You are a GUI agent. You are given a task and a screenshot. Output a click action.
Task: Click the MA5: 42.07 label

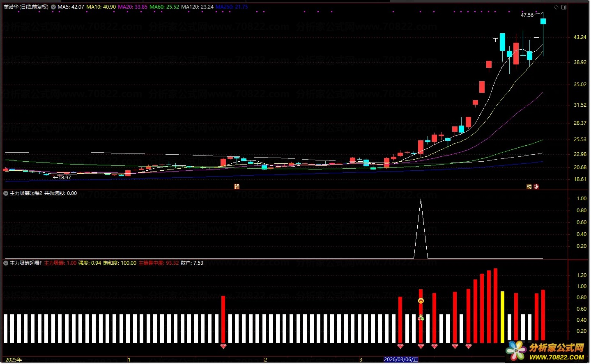(71, 7)
